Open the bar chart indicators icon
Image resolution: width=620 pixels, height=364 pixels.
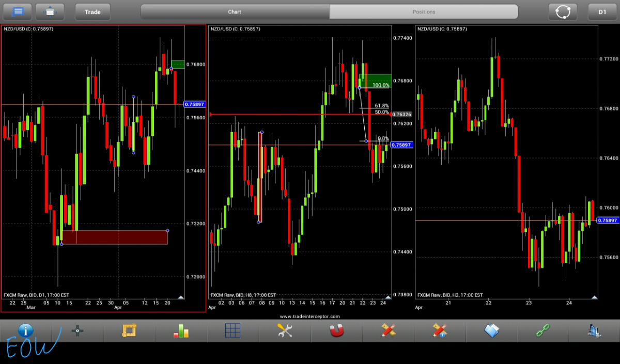tap(181, 330)
